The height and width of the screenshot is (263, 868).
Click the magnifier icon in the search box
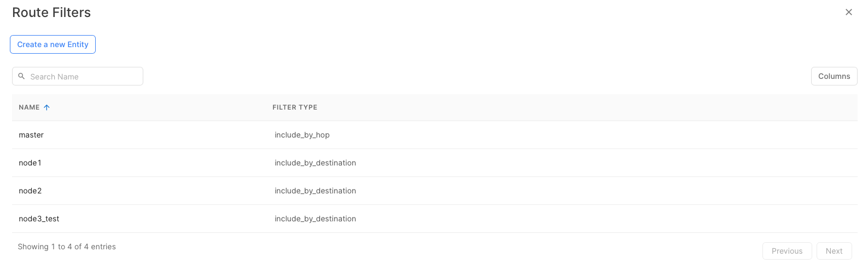pyautogui.click(x=22, y=76)
